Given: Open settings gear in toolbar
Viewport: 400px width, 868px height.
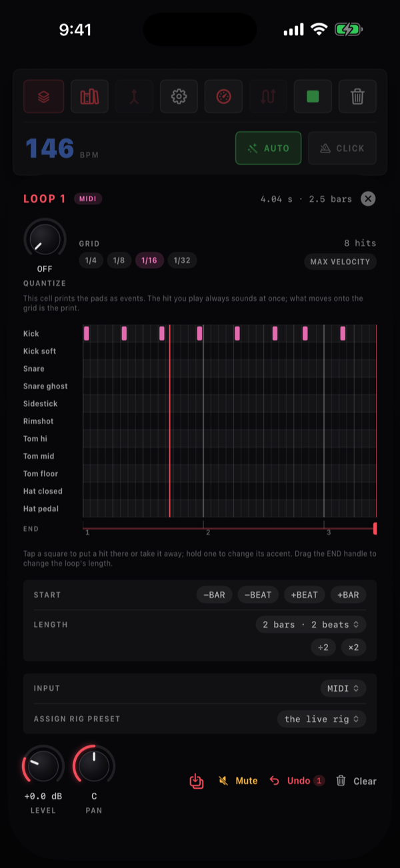Looking at the screenshot, I should pos(179,97).
